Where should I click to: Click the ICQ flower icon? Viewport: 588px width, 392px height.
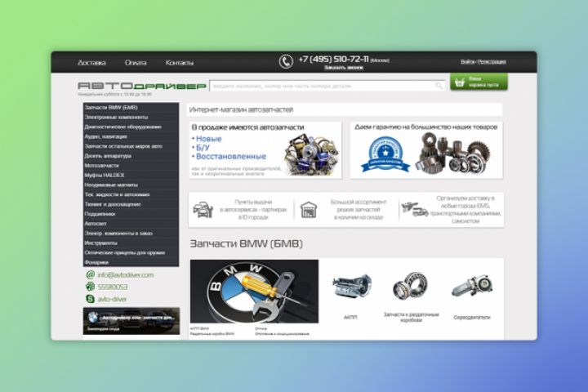click(91, 287)
